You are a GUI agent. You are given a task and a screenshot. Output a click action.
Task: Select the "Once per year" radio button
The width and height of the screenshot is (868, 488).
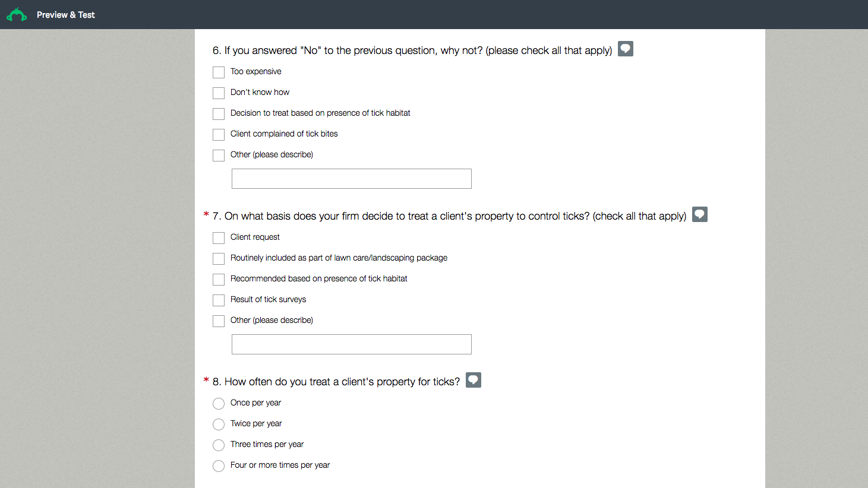[x=219, y=404]
